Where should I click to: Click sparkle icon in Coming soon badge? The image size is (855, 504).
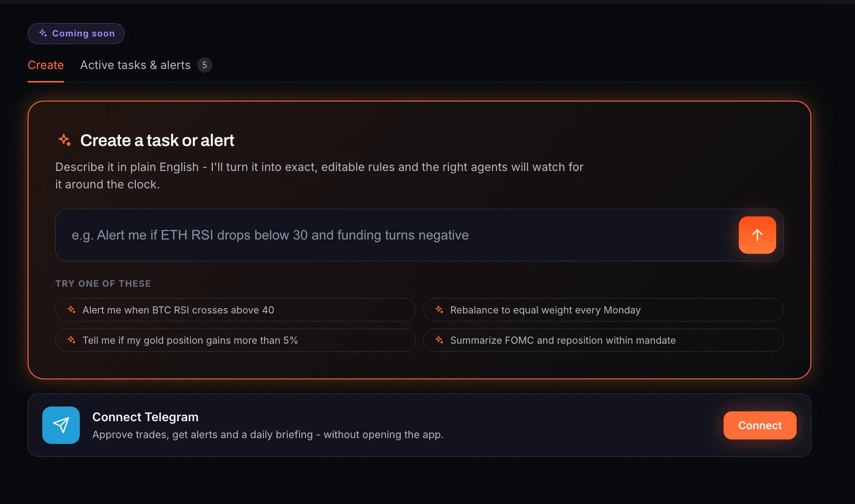click(x=43, y=33)
